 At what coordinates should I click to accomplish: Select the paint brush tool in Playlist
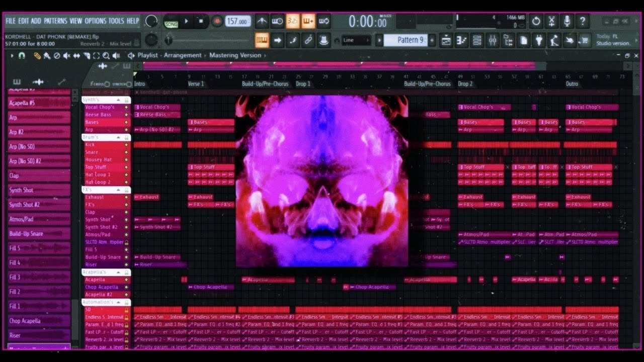click(x=46, y=56)
